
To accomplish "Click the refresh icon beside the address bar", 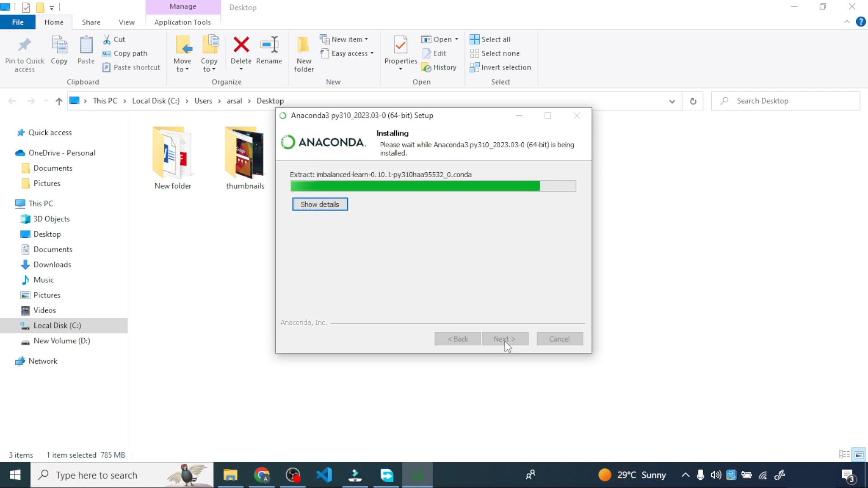I will click(x=693, y=101).
